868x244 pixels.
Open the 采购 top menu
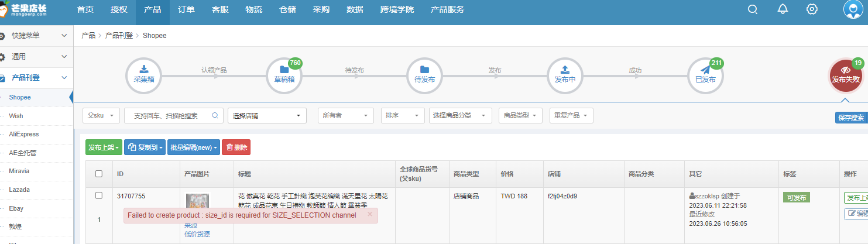point(321,9)
